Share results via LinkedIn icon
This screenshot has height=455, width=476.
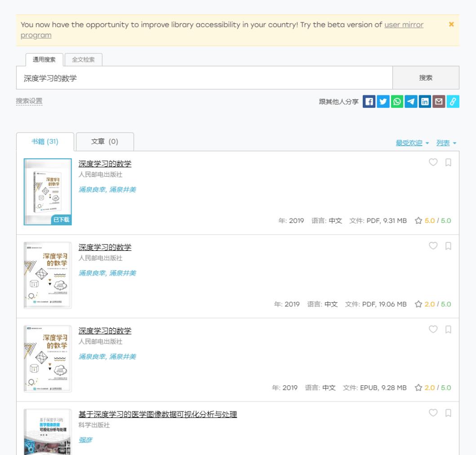click(425, 102)
